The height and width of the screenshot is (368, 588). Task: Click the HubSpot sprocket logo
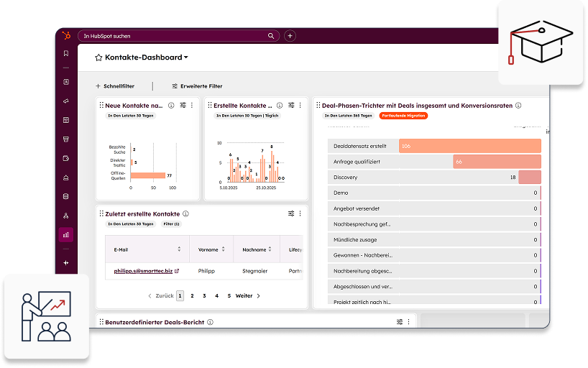(x=66, y=35)
